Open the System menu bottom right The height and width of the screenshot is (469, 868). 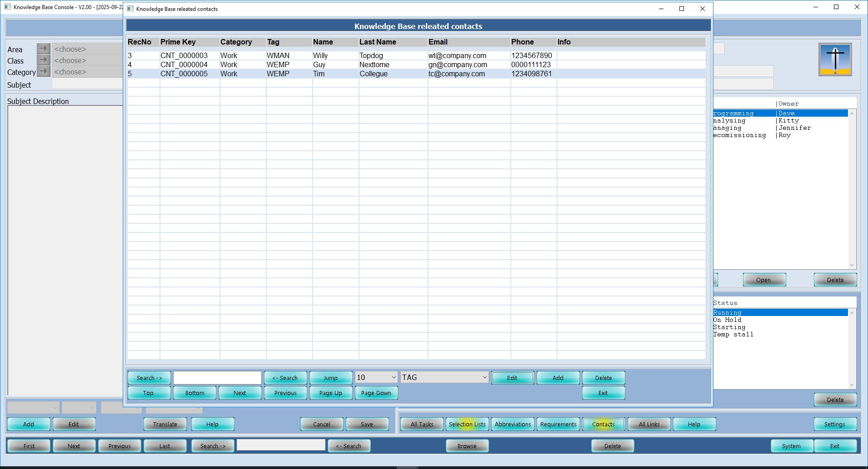tap(792, 445)
